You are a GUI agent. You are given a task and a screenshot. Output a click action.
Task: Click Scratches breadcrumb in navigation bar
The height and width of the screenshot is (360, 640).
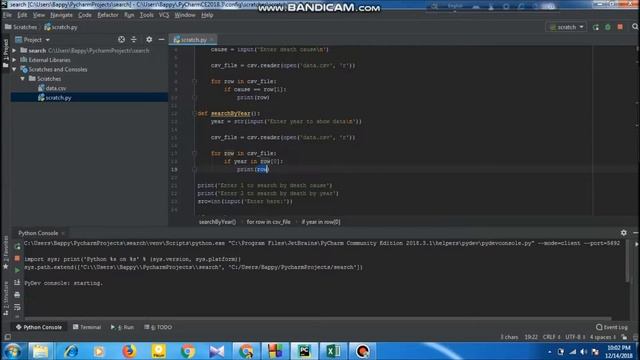coord(21,27)
